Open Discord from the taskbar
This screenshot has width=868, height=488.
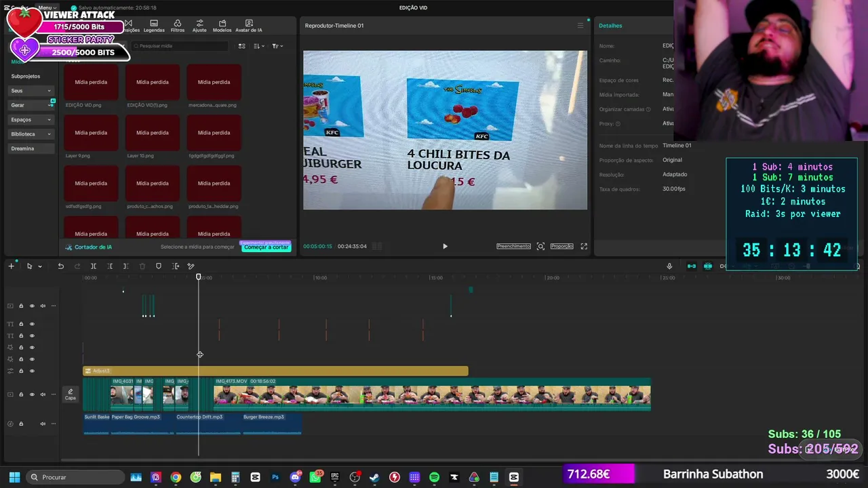click(x=295, y=477)
